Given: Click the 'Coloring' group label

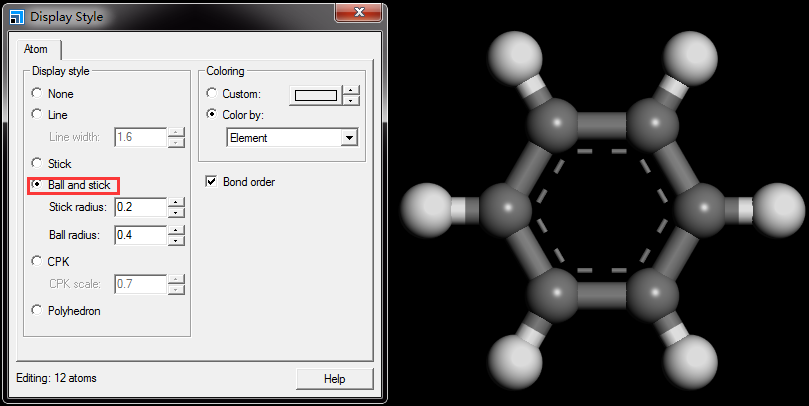Looking at the screenshot, I should tap(225, 71).
